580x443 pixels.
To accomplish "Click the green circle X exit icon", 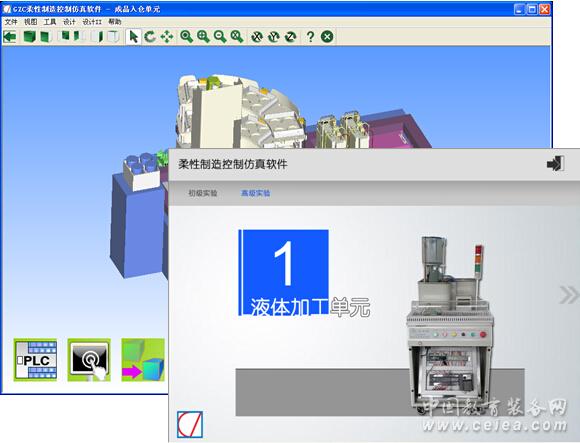I will click(x=327, y=37).
